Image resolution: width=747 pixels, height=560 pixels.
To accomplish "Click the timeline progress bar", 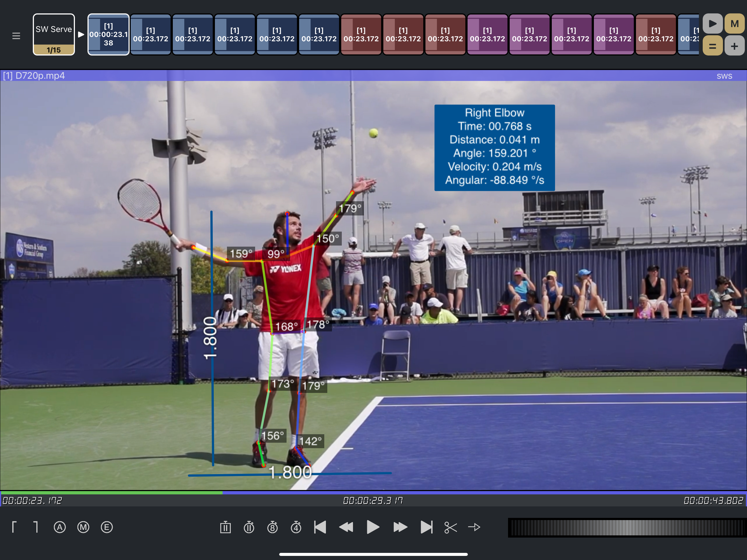I will [373, 493].
